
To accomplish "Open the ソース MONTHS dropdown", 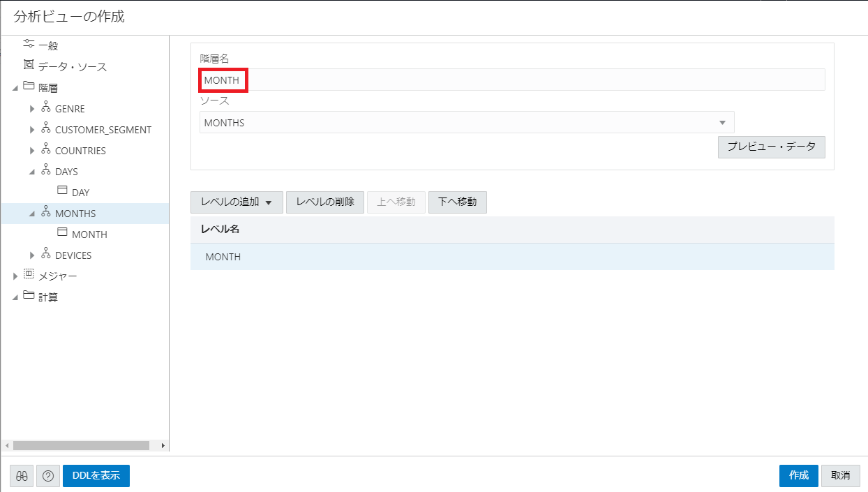I will [466, 123].
